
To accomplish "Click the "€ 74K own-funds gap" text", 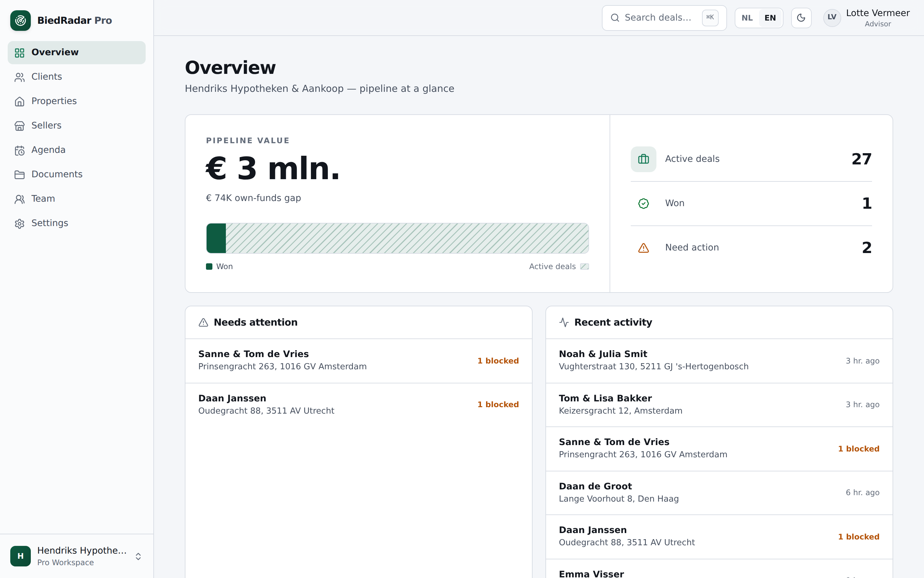I will click(x=253, y=198).
